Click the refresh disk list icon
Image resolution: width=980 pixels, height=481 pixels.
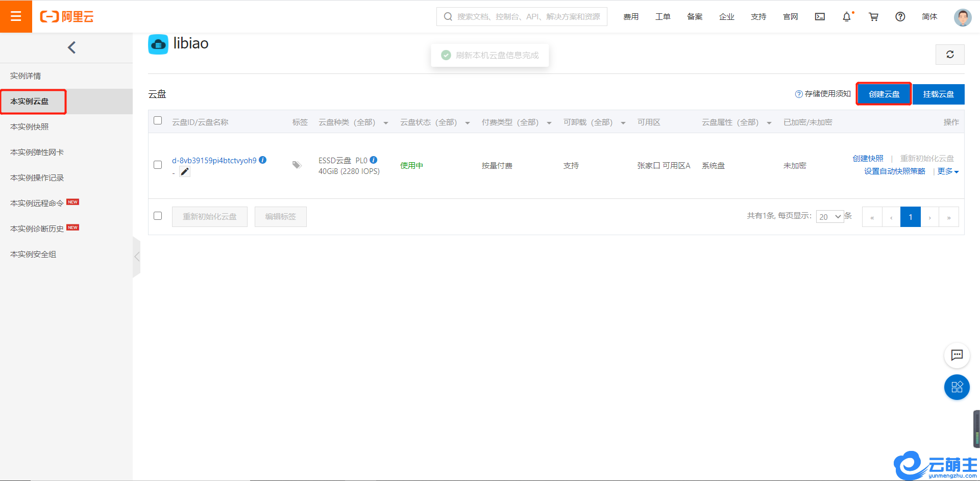click(x=949, y=55)
